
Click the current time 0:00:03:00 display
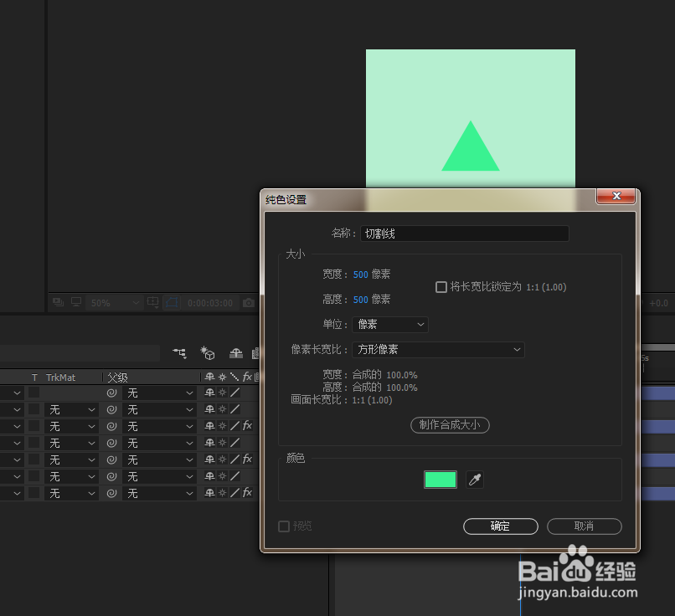click(x=210, y=303)
